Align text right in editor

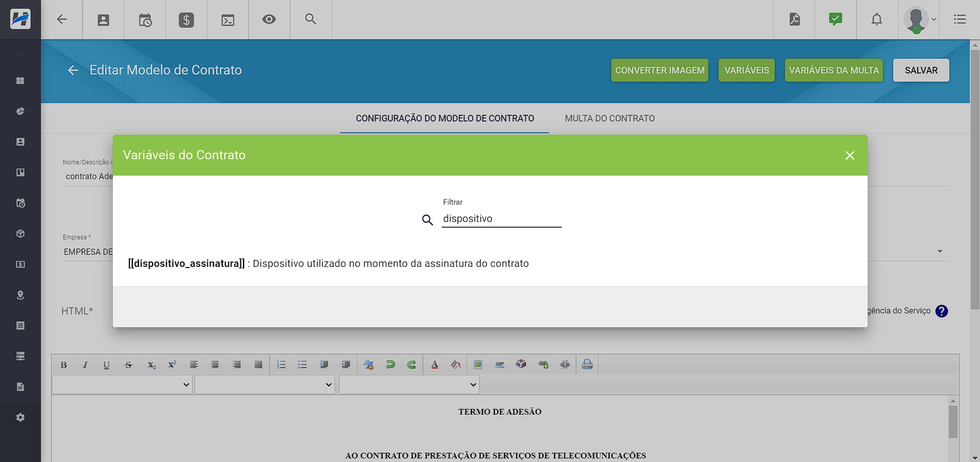pos(237,364)
